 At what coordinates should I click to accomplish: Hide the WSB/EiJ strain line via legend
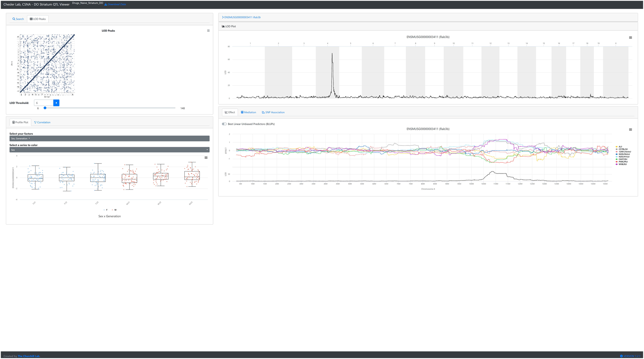(x=622, y=164)
